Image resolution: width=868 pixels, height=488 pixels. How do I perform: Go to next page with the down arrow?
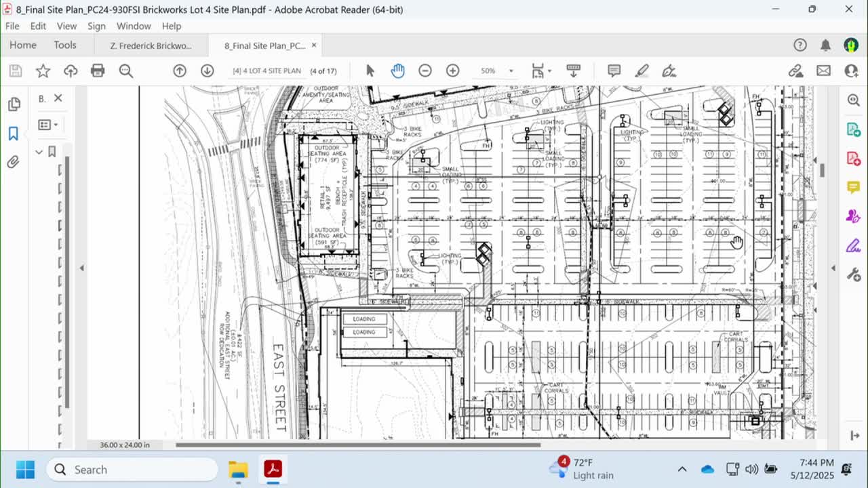coord(208,70)
